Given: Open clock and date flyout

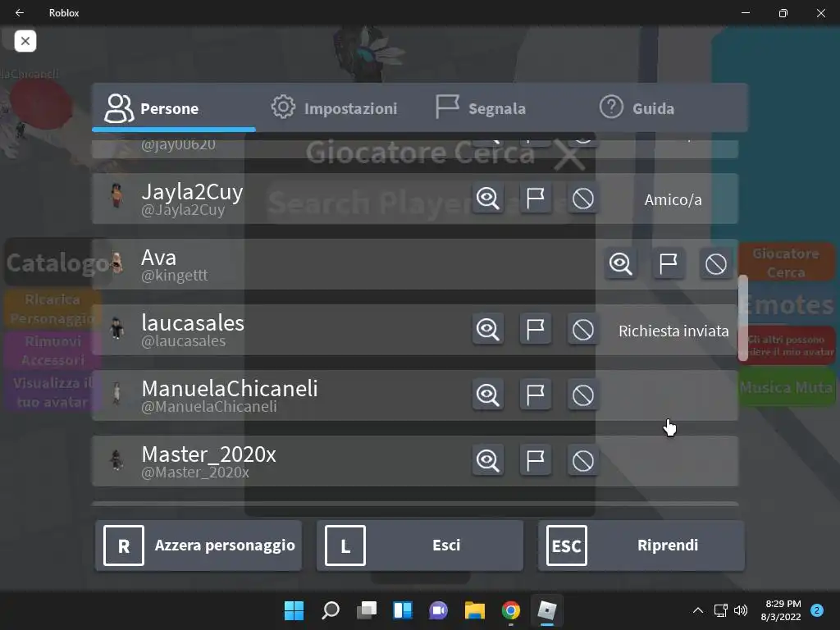Looking at the screenshot, I should click(781, 610).
